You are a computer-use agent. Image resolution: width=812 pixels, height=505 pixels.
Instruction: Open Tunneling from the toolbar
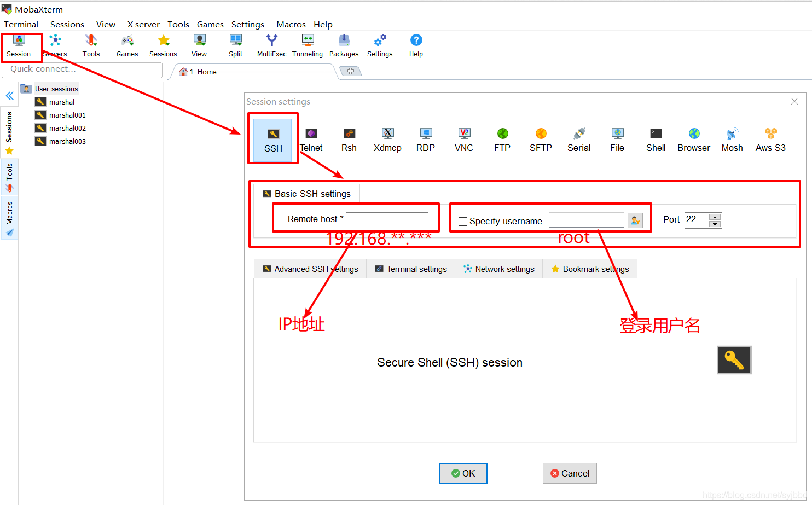[308, 47]
